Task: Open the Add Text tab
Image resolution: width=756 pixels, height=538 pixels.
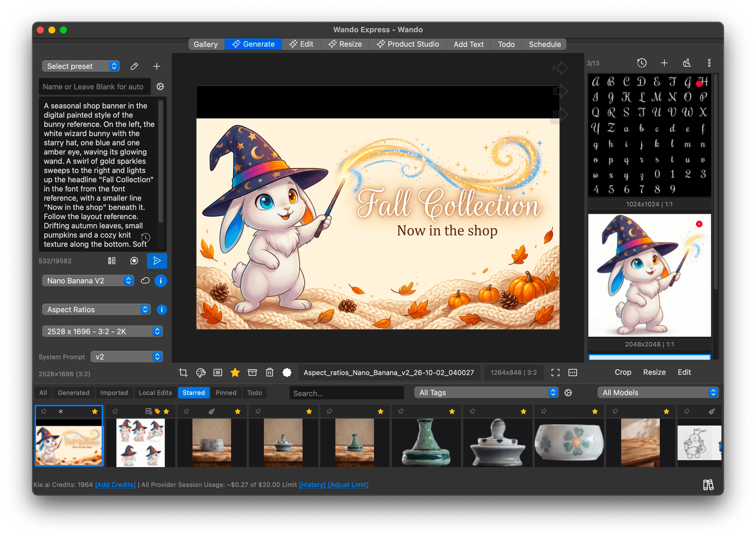Action: [x=469, y=44]
